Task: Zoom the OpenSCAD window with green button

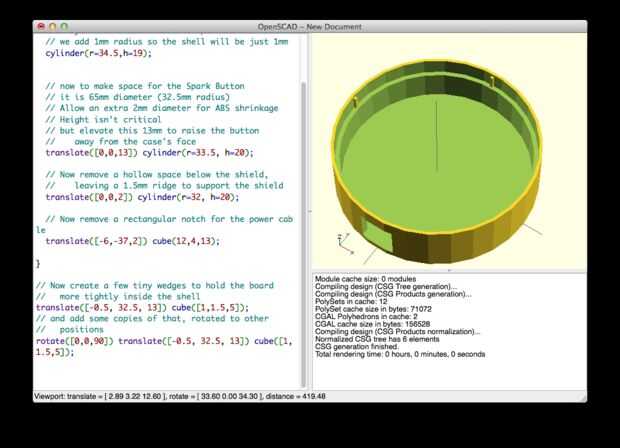Action: (x=64, y=26)
